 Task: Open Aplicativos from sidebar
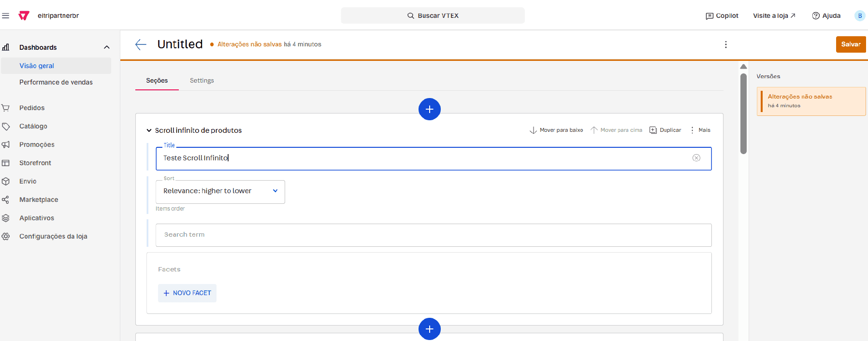(37, 218)
